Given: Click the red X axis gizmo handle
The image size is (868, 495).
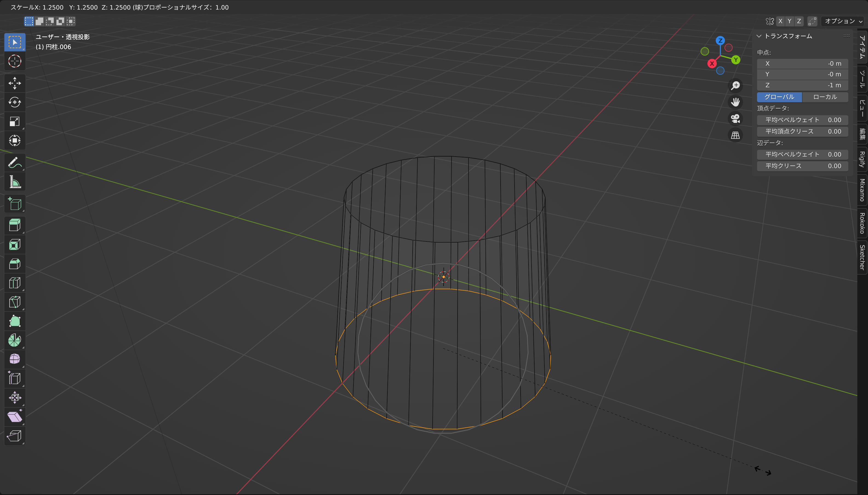Looking at the screenshot, I should (712, 64).
